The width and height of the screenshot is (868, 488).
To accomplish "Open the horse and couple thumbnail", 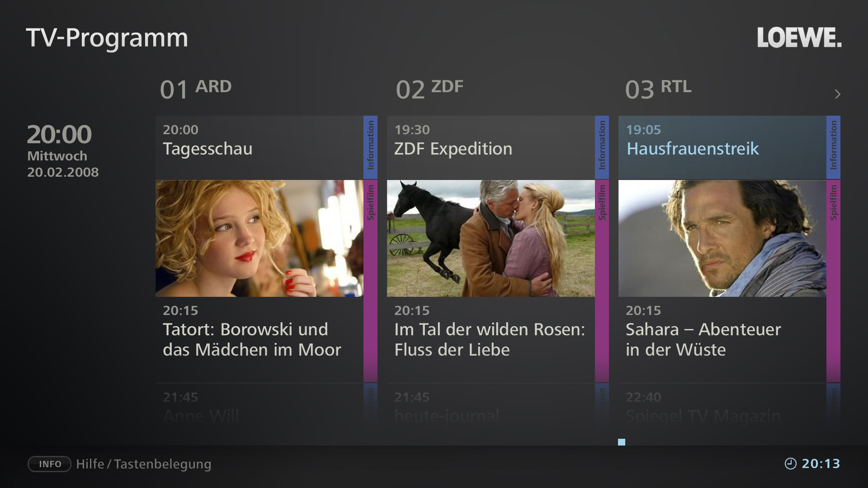I will [x=491, y=239].
